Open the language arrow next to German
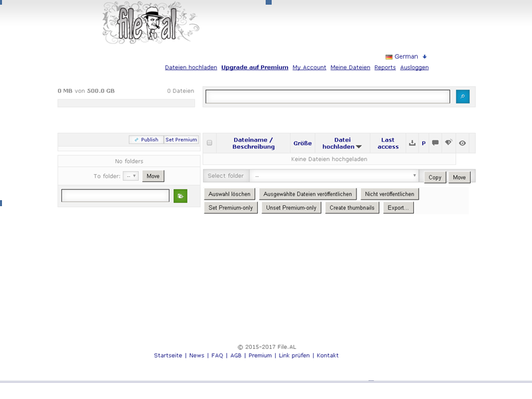This screenshot has height=399, width=532. (425, 57)
